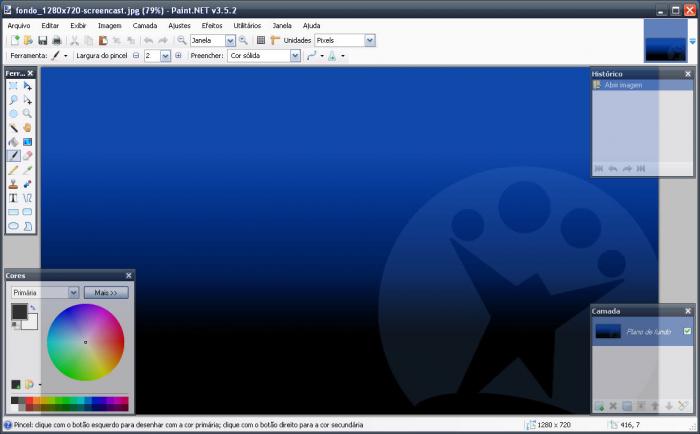Select the Clone Stamp tool
This screenshot has height=434, width=700.
click(x=13, y=184)
